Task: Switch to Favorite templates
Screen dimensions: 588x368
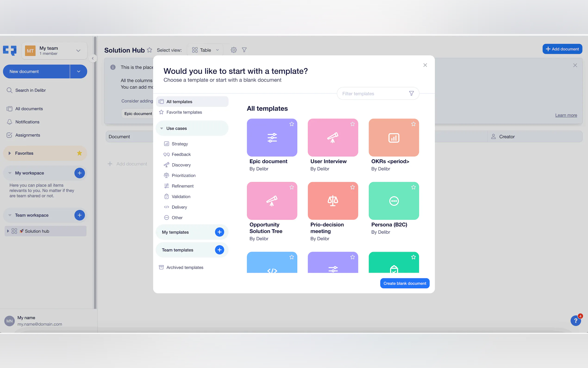Action: click(184, 112)
